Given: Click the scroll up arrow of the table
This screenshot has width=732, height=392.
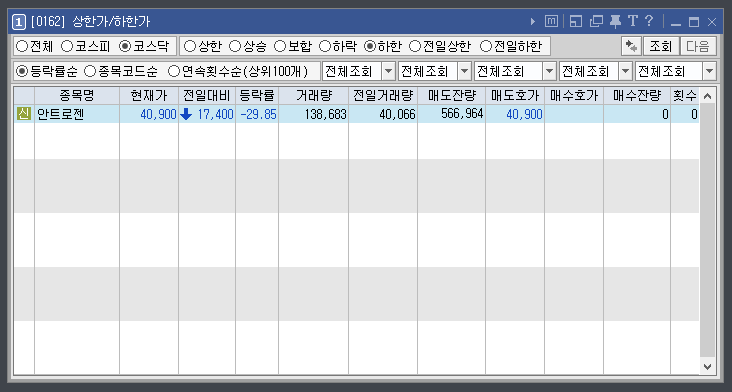Looking at the screenshot, I should coord(707,96).
